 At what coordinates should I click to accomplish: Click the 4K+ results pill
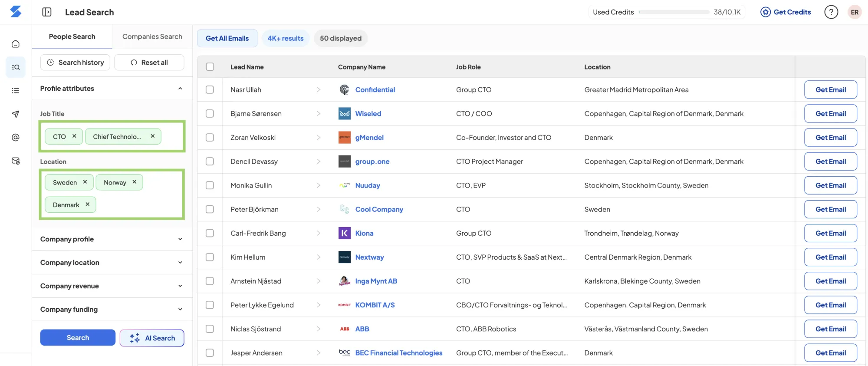(286, 38)
